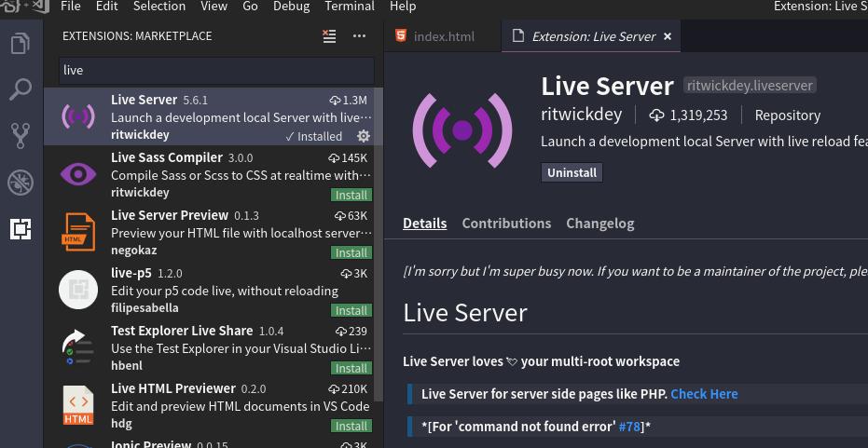The height and width of the screenshot is (448, 868).
Task: Install Live Sass Compiler
Action: point(351,196)
